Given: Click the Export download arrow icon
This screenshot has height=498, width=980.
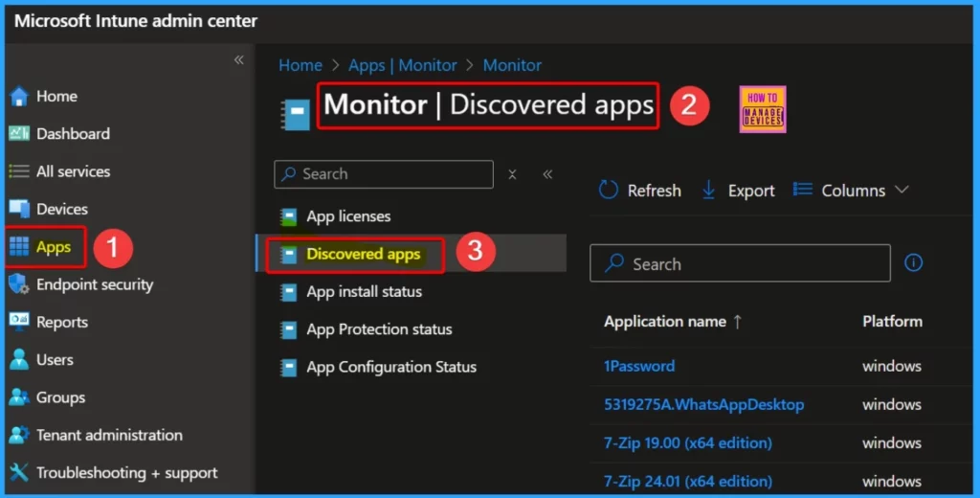Looking at the screenshot, I should tap(708, 190).
